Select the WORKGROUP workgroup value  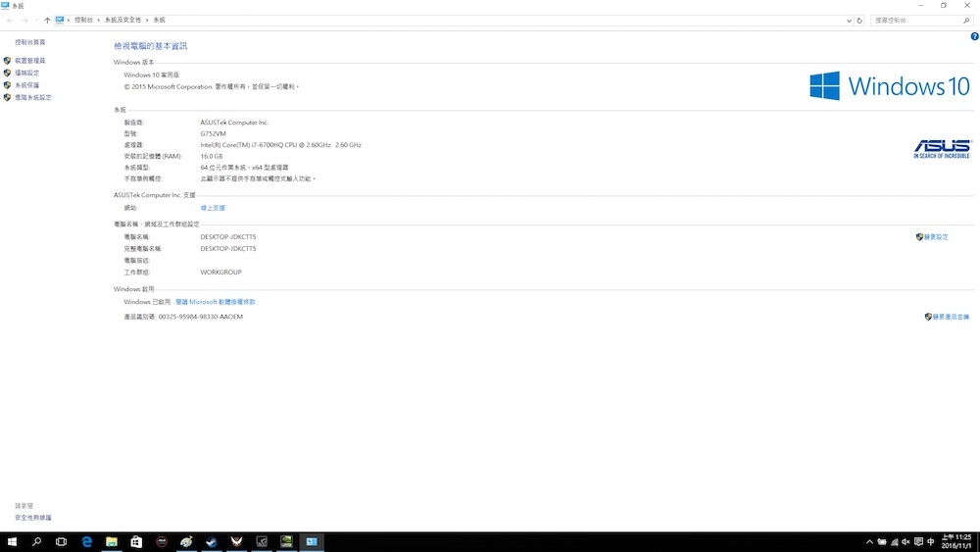click(x=220, y=273)
